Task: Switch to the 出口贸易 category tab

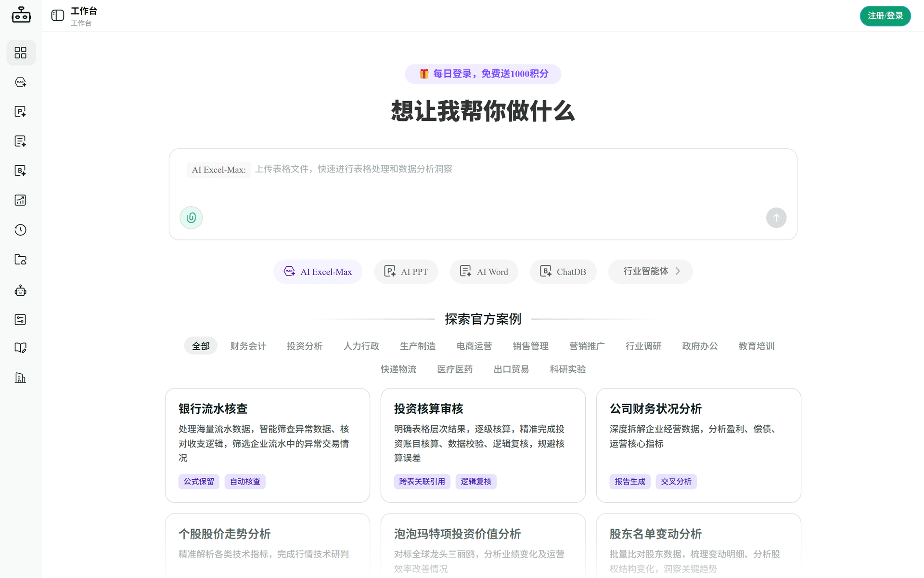Action: [x=511, y=369]
